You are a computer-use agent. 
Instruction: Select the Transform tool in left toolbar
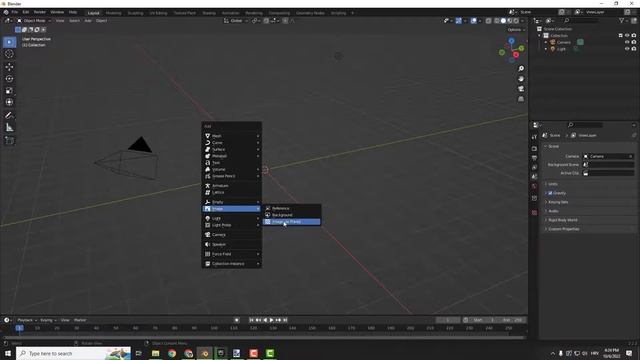[9, 102]
